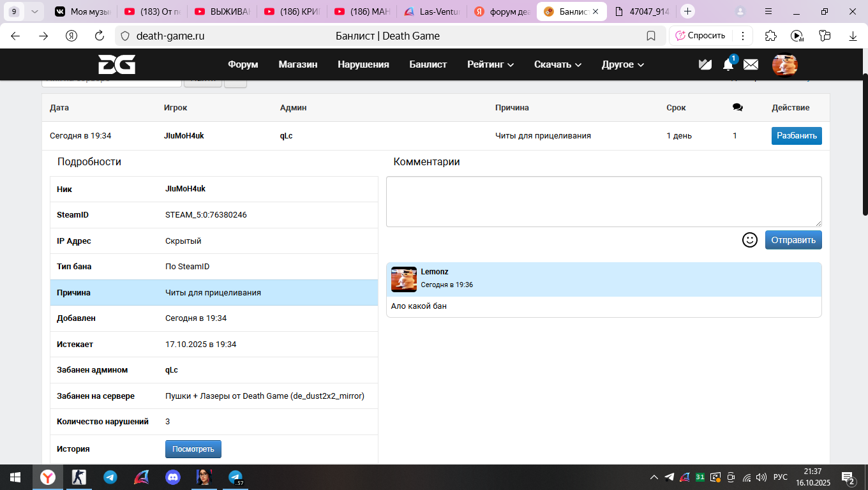Open Discord from the taskbar
The image size is (868, 490).
[x=173, y=477]
